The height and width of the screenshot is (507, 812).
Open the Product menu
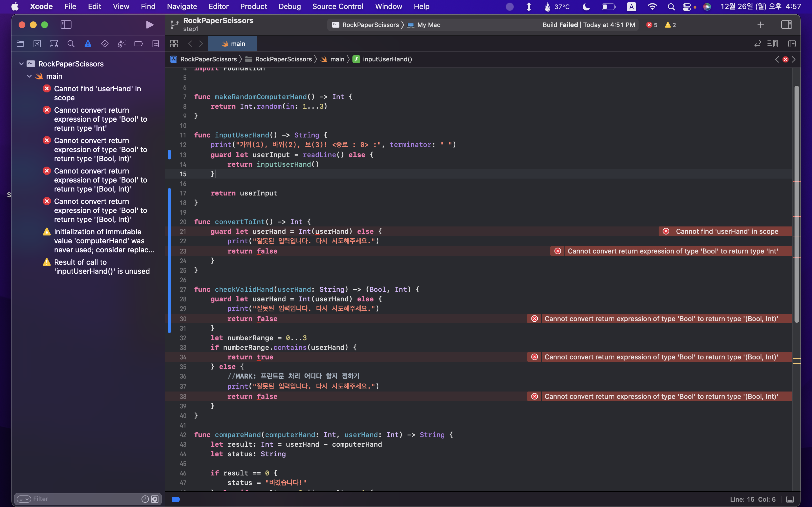[x=253, y=6]
